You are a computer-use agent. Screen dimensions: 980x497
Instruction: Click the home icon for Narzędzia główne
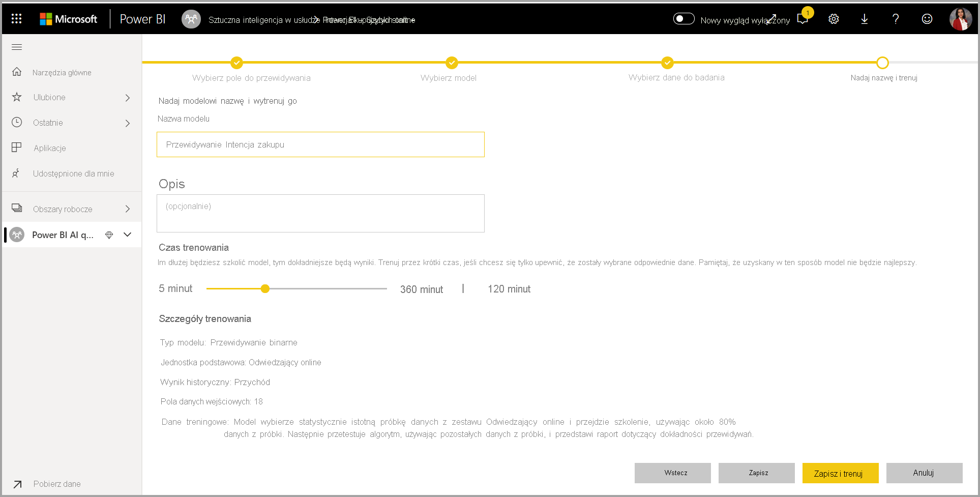click(x=17, y=72)
